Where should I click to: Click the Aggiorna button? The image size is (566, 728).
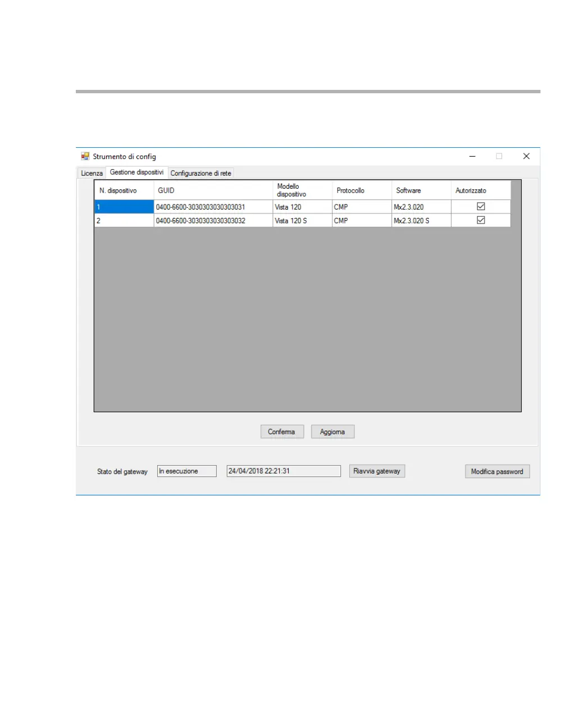[332, 431]
